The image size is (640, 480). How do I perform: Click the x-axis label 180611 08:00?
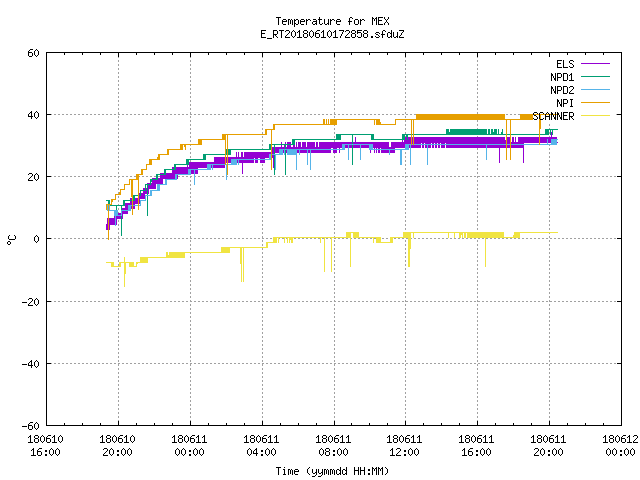(333, 446)
